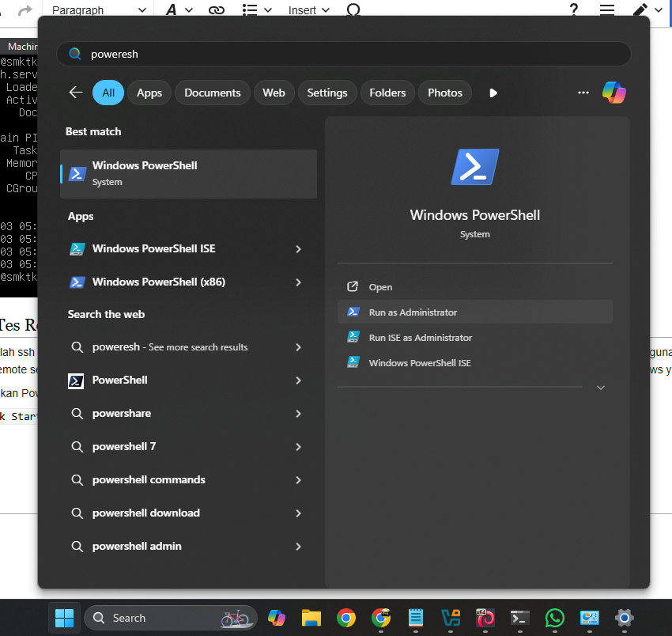Click the Windows Start button
This screenshot has height=636, width=672.
[x=64, y=618]
